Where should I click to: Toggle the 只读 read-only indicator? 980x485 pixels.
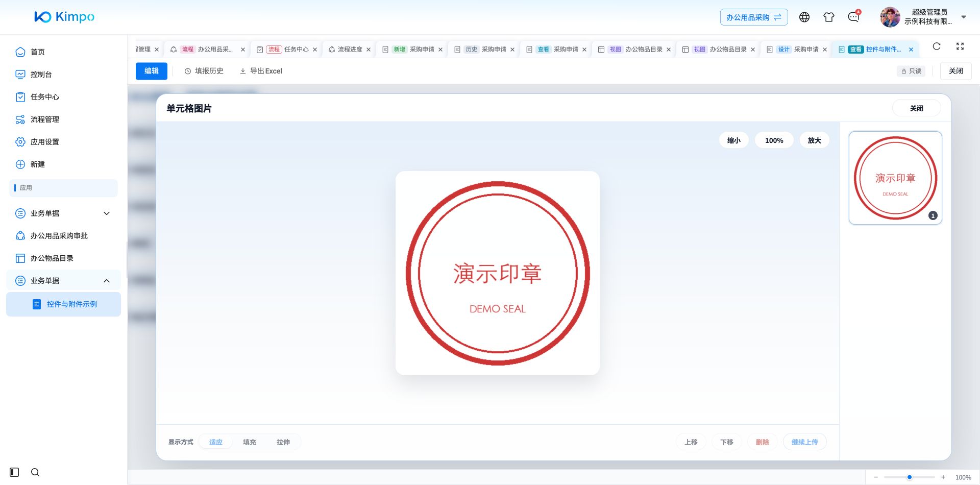pyautogui.click(x=911, y=71)
